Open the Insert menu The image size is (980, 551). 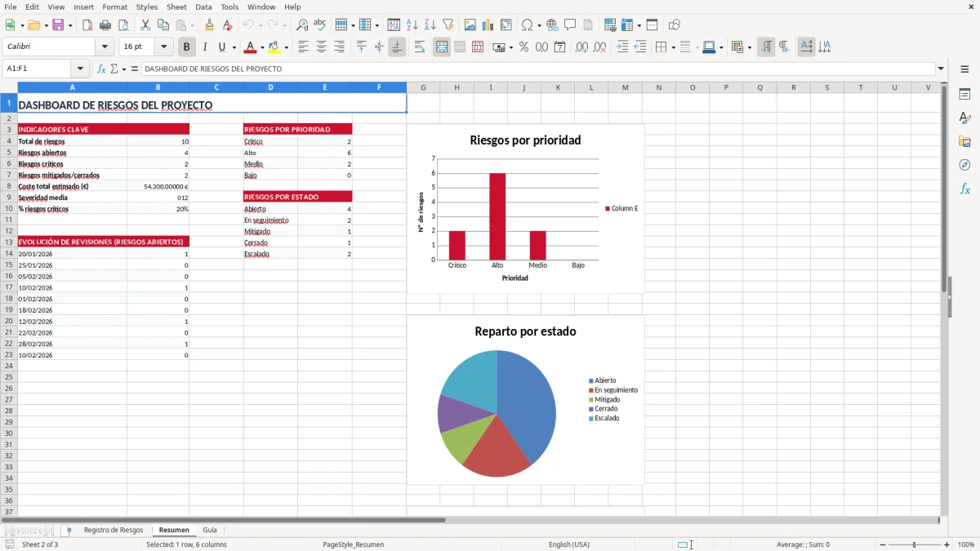(83, 7)
